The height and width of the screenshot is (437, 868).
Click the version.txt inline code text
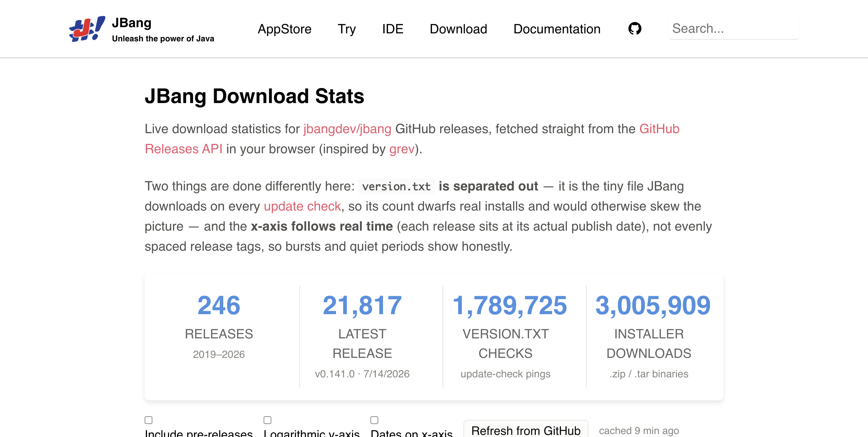(396, 186)
